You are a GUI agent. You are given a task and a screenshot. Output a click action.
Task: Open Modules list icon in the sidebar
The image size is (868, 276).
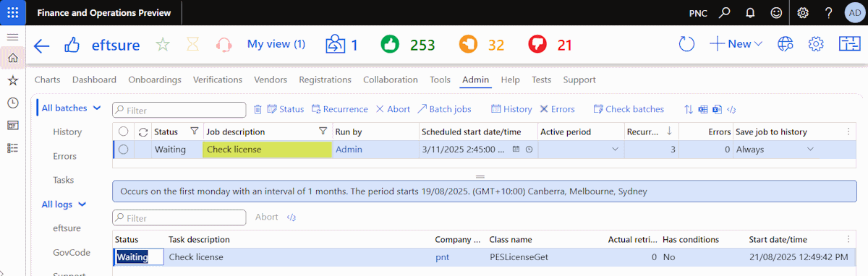(12, 147)
